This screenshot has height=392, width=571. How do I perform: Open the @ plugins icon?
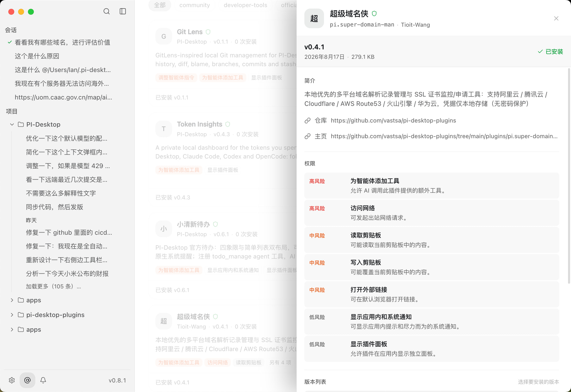pos(27,380)
